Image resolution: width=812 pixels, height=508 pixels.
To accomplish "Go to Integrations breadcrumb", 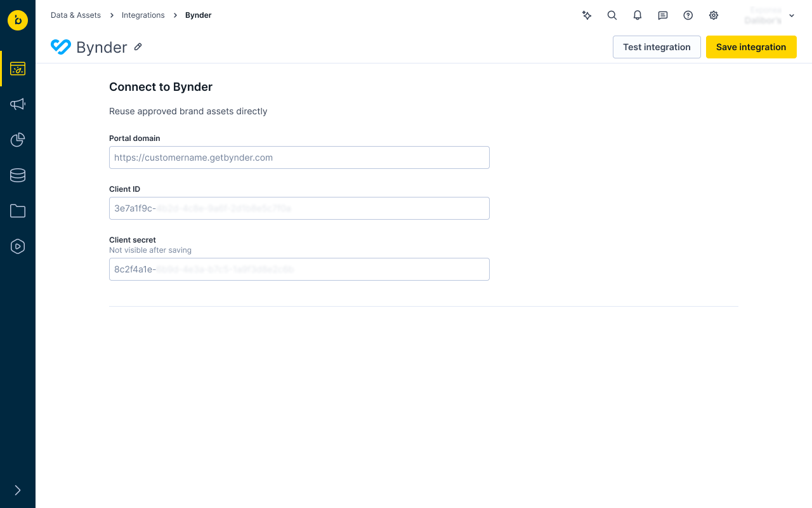I will (x=143, y=15).
